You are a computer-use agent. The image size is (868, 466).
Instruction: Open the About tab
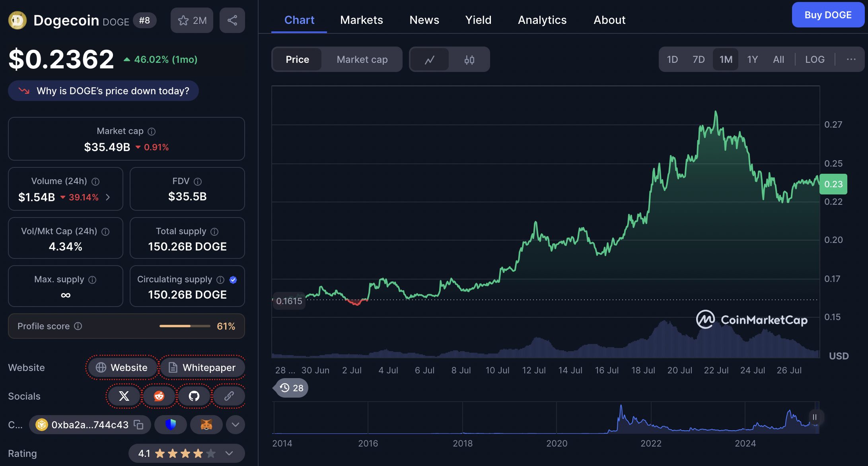[609, 20]
